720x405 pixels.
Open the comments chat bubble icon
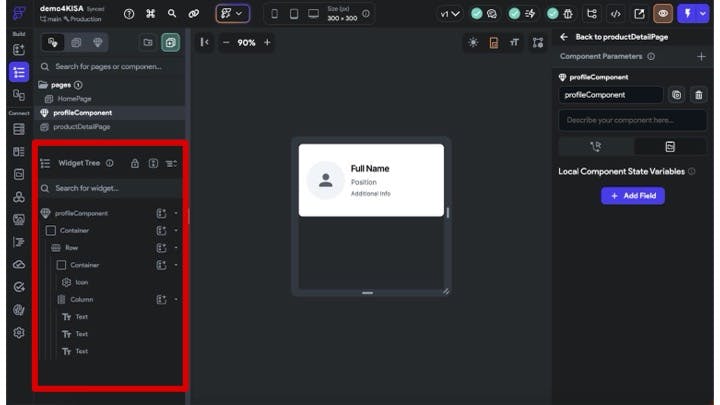tap(492, 14)
